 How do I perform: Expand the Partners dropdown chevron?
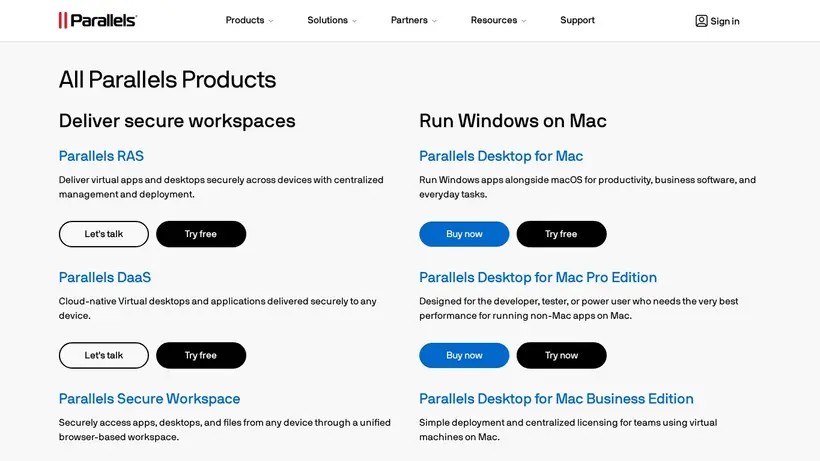[x=435, y=21]
